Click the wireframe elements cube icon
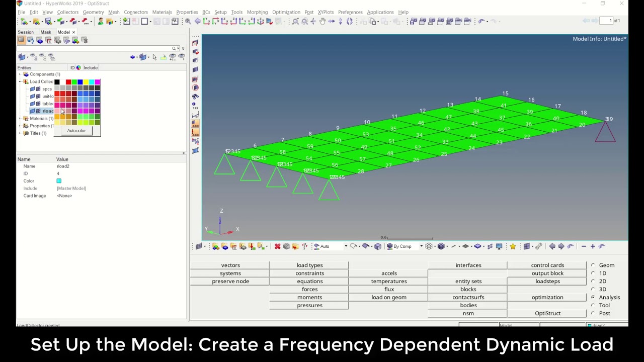Viewport: 644px width, 362px height. pos(429,246)
